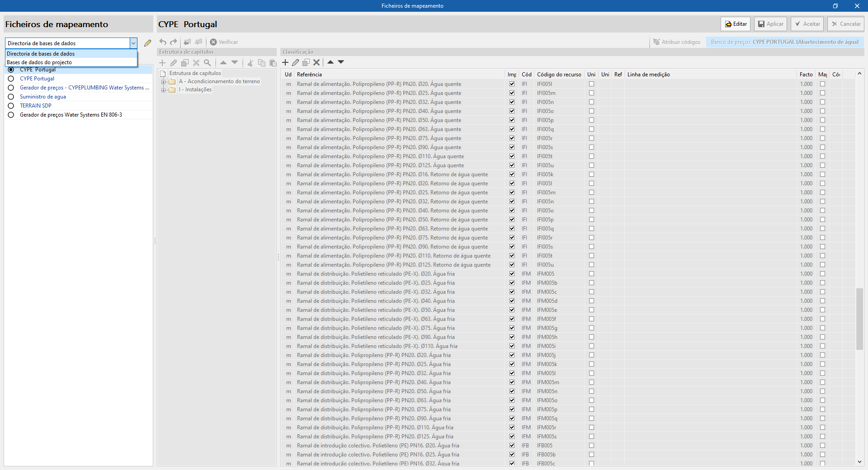
Task: Click the Facto value 1.000 in the IFM005s row
Action: [x=806, y=437]
